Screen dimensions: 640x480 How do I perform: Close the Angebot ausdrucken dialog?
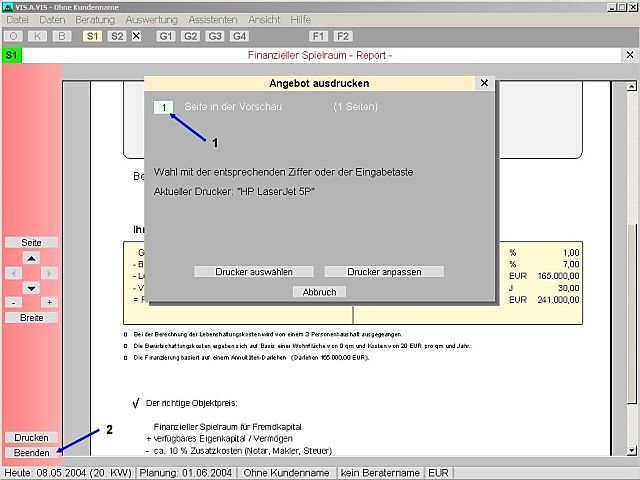click(x=484, y=84)
